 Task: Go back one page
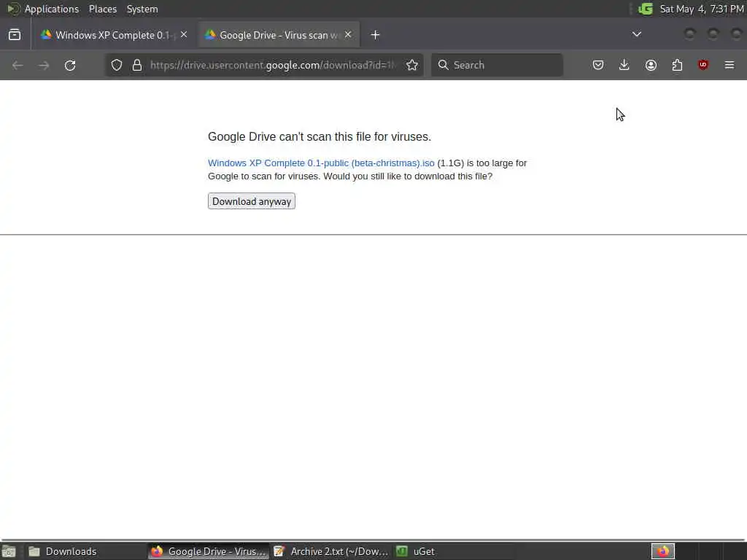click(18, 65)
